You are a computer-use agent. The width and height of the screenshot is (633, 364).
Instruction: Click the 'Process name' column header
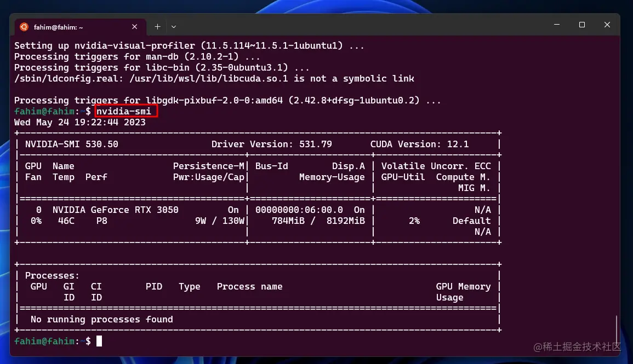tap(249, 286)
